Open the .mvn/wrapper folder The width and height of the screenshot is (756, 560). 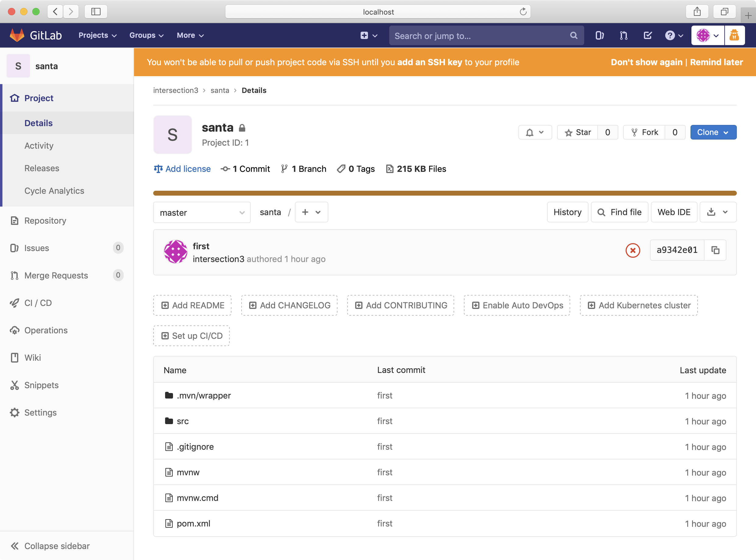pos(204,395)
